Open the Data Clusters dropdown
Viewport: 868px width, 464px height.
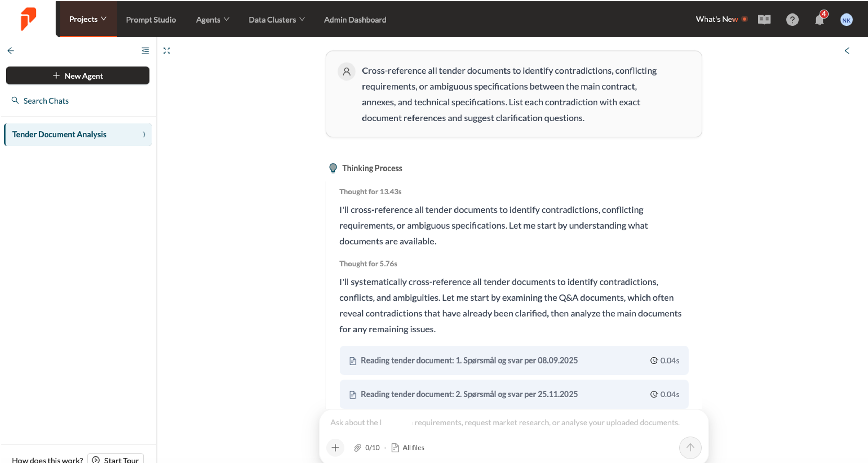276,19
